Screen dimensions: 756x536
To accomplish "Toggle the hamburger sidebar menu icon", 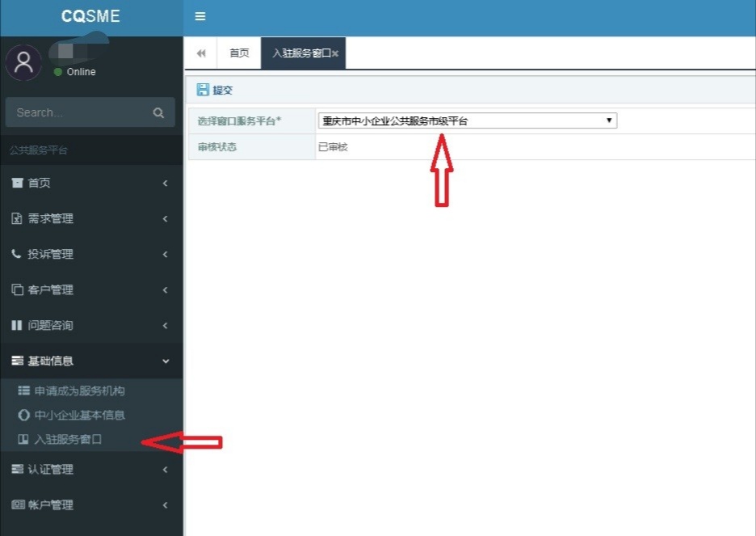I will pos(200,16).
